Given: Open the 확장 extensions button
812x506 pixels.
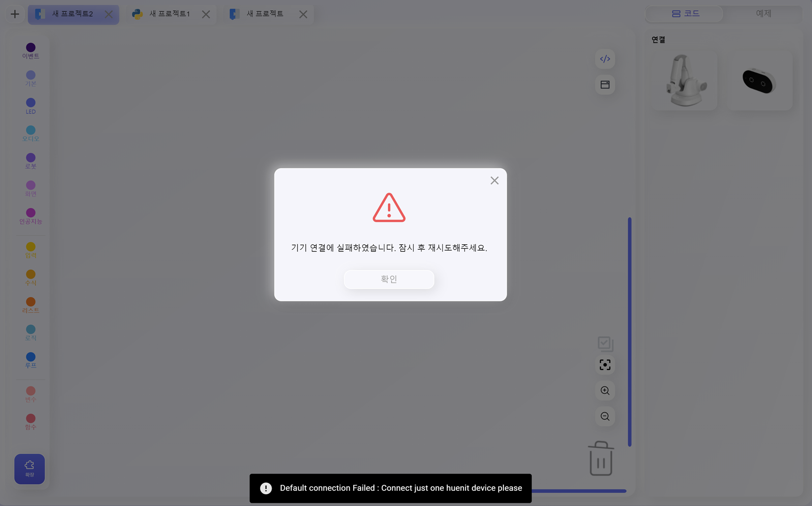Looking at the screenshot, I should pos(30,469).
